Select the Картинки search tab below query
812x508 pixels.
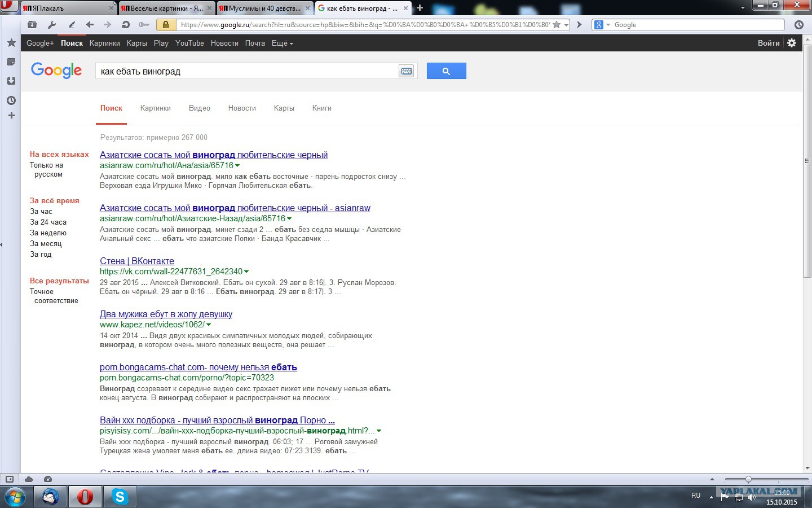156,108
